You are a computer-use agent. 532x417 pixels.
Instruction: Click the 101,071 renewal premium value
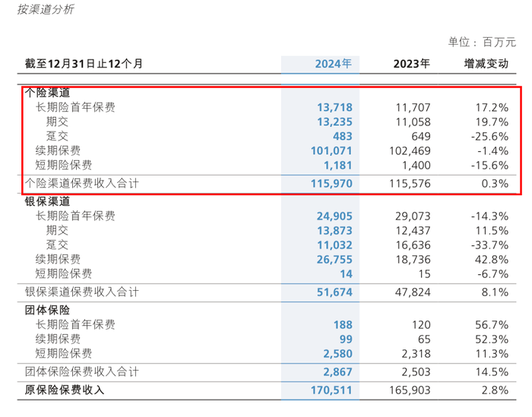331,151
